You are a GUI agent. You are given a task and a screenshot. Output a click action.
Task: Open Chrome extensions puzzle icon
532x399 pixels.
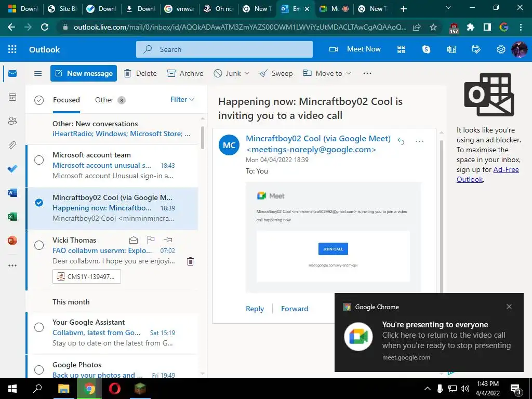pos(471,27)
